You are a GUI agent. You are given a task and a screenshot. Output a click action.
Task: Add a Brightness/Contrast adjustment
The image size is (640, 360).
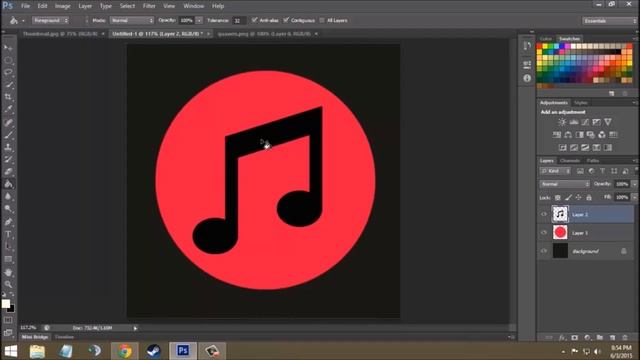[562, 122]
